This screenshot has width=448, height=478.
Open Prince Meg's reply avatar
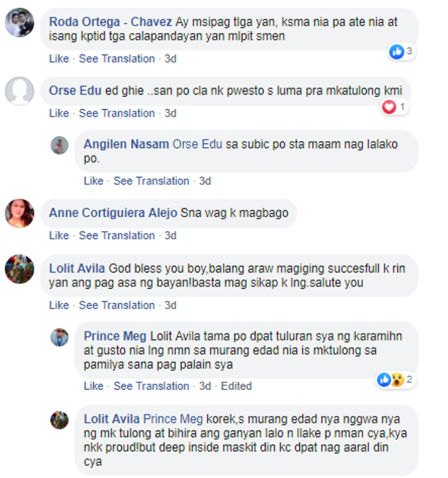60,337
